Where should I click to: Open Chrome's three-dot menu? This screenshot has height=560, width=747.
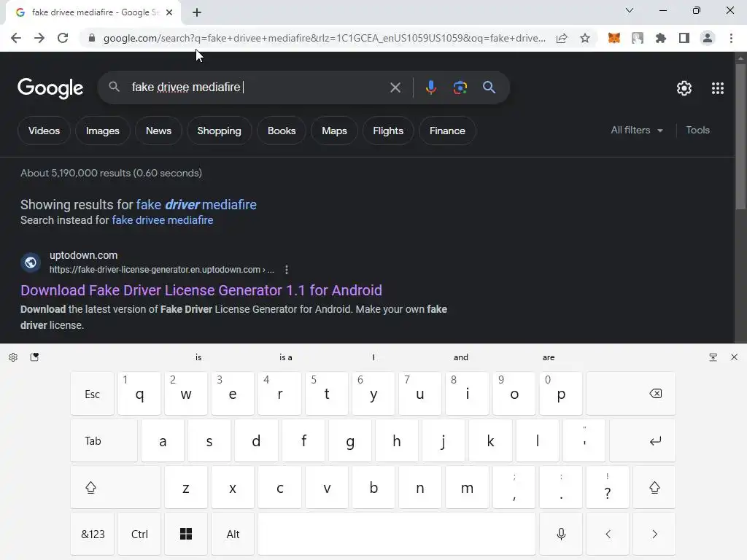pyautogui.click(x=731, y=38)
